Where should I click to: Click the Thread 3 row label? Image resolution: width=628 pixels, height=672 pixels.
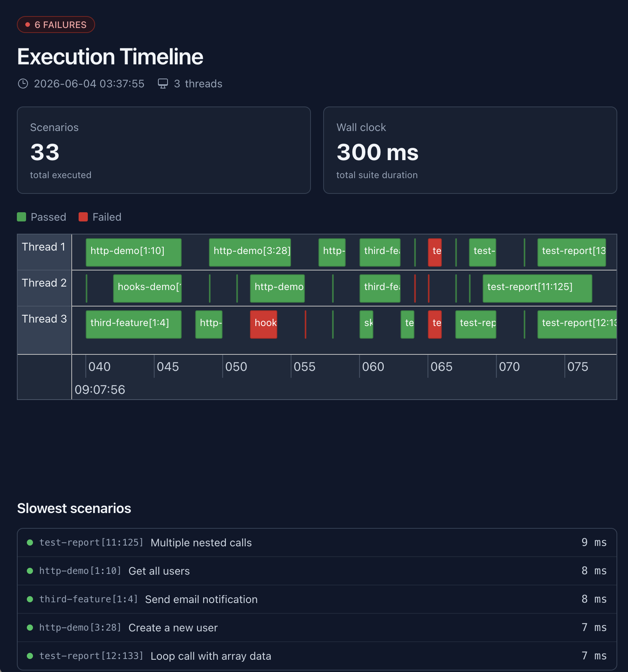pos(44,319)
